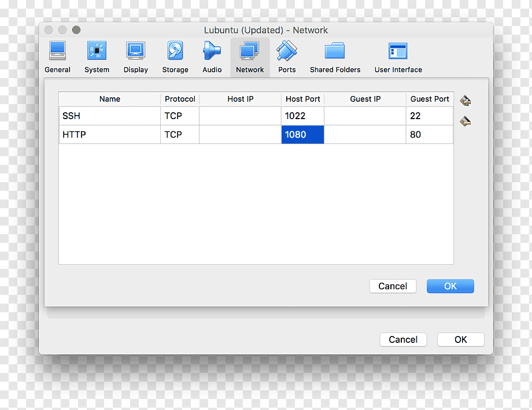Click the outer settings Cancel button

click(x=403, y=339)
